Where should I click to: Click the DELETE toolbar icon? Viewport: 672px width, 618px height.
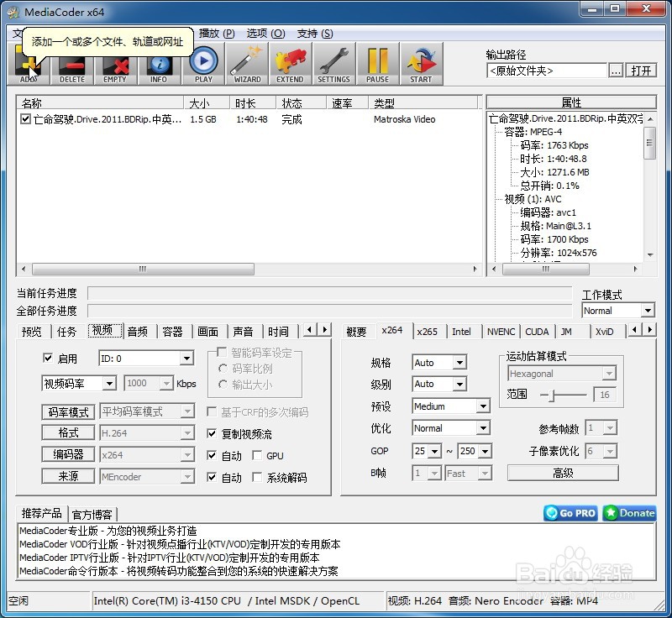[x=72, y=65]
